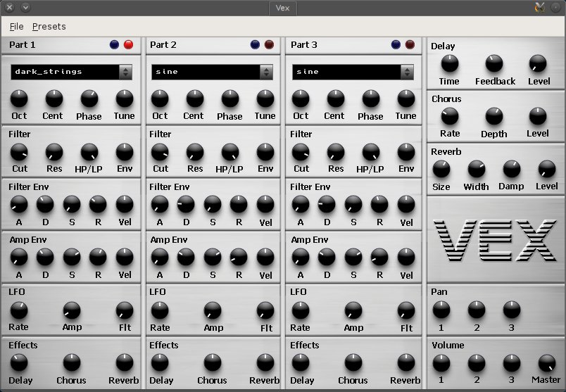Open the Presets menu
The height and width of the screenshot is (392, 566).
tap(49, 27)
